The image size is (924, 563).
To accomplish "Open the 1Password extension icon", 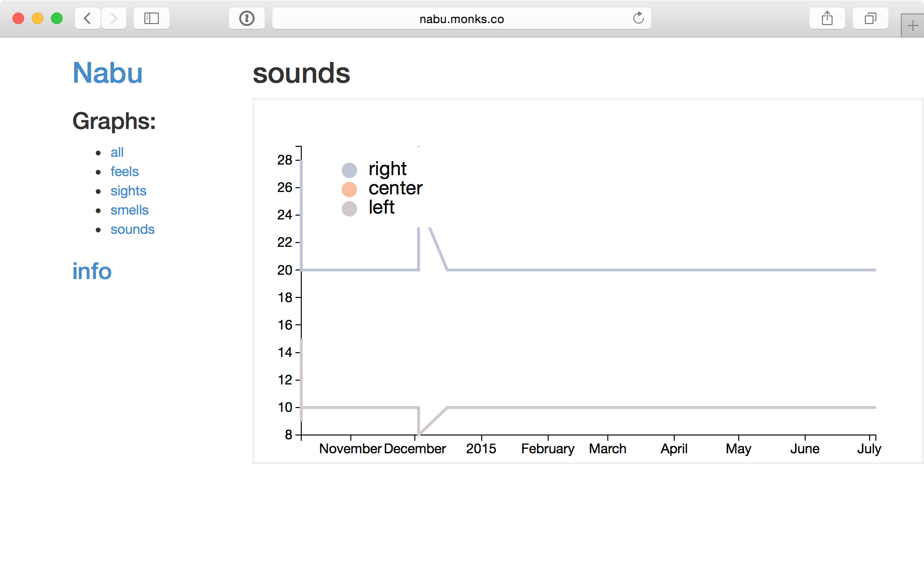I will coord(247,19).
